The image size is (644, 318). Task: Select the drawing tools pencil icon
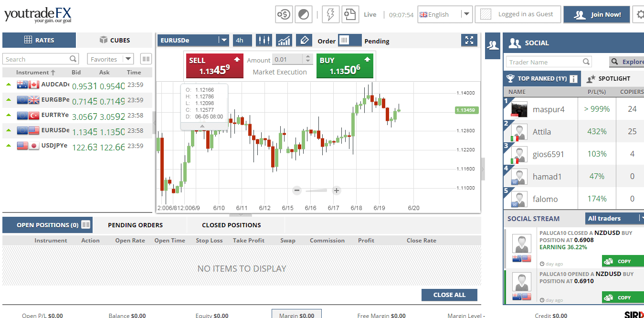point(304,40)
